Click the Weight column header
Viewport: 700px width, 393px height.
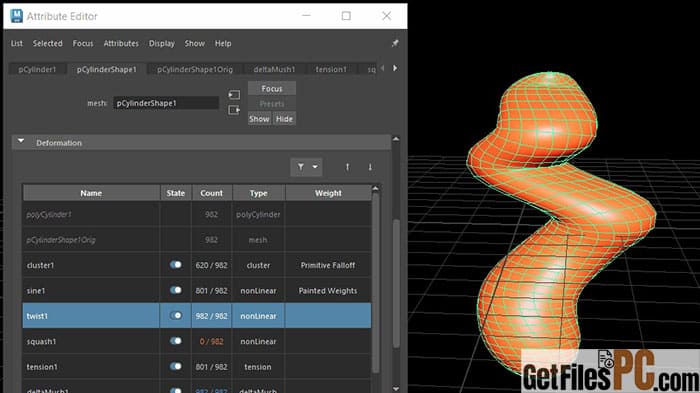(x=328, y=193)
